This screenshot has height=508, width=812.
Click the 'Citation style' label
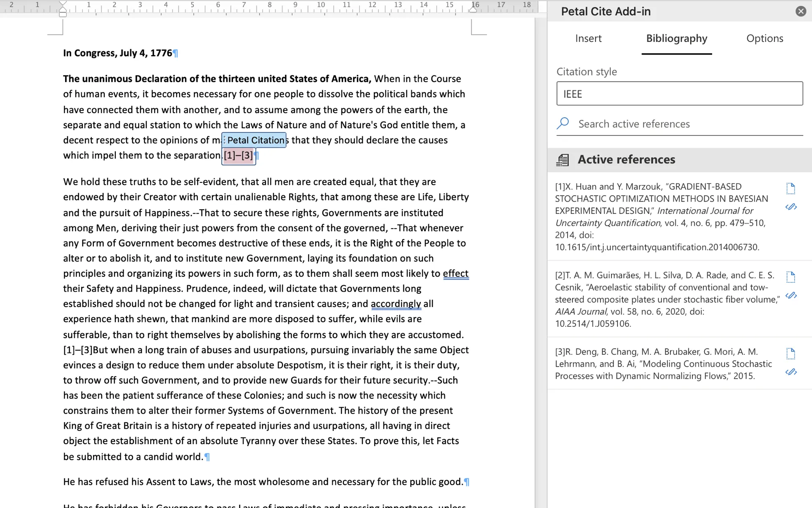point(587,72)
